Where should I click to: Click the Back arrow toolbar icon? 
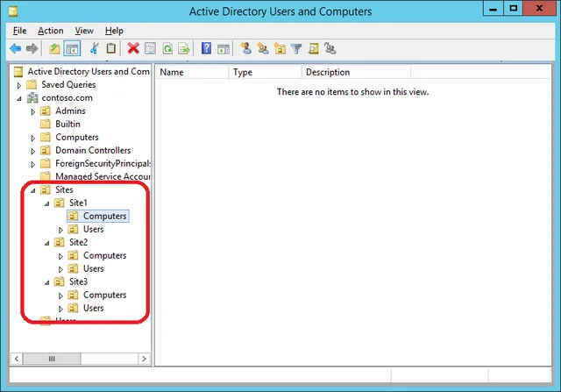click(x=16, y=48)
